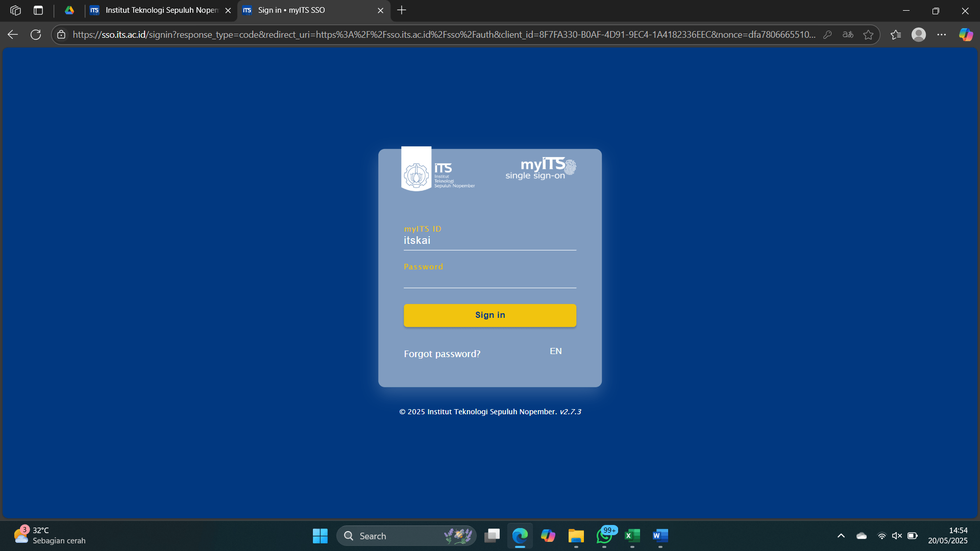This screenshot has width=980, height=551.
Task: Open the Edge workspaces icon
Action: pyautogui.click(x=15, y=10)
